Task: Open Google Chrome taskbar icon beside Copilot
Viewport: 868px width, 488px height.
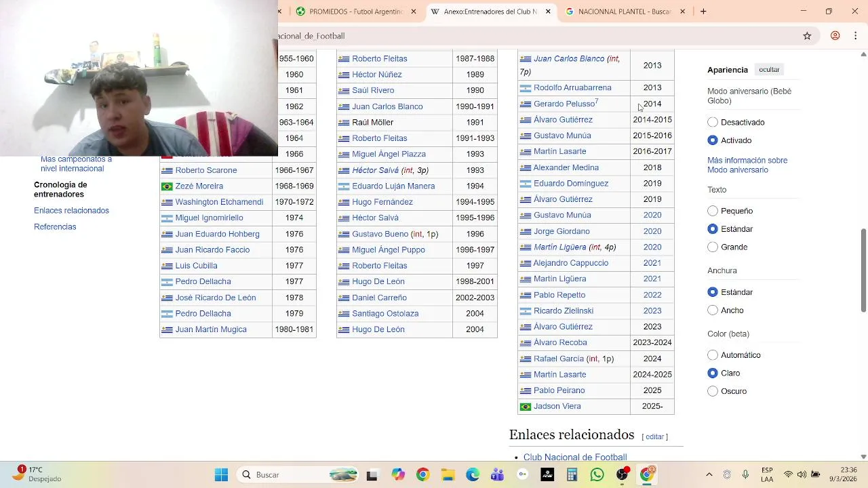Action: point(422,475)
